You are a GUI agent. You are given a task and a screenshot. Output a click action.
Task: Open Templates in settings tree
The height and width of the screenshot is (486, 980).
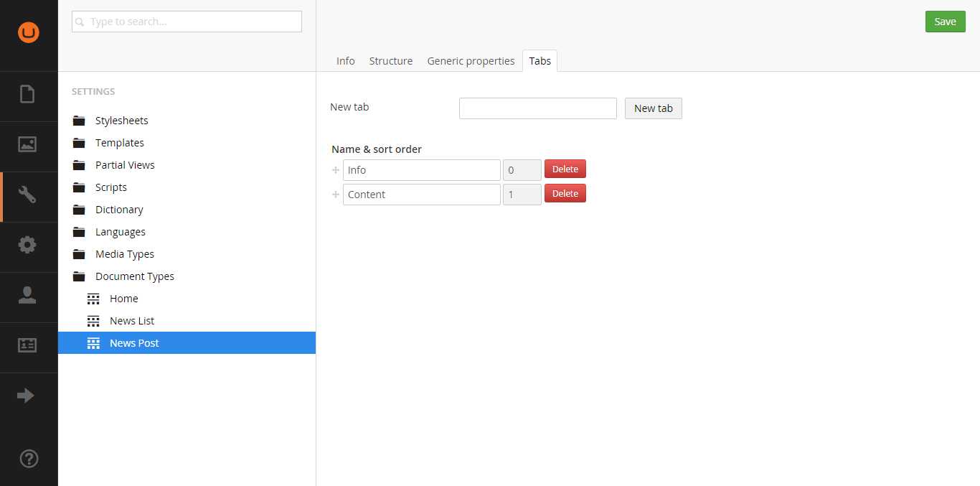click(120, 143)
